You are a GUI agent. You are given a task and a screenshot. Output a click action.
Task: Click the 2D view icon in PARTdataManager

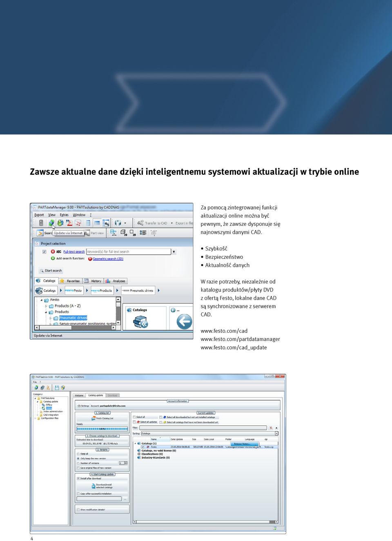click(133, 233)
